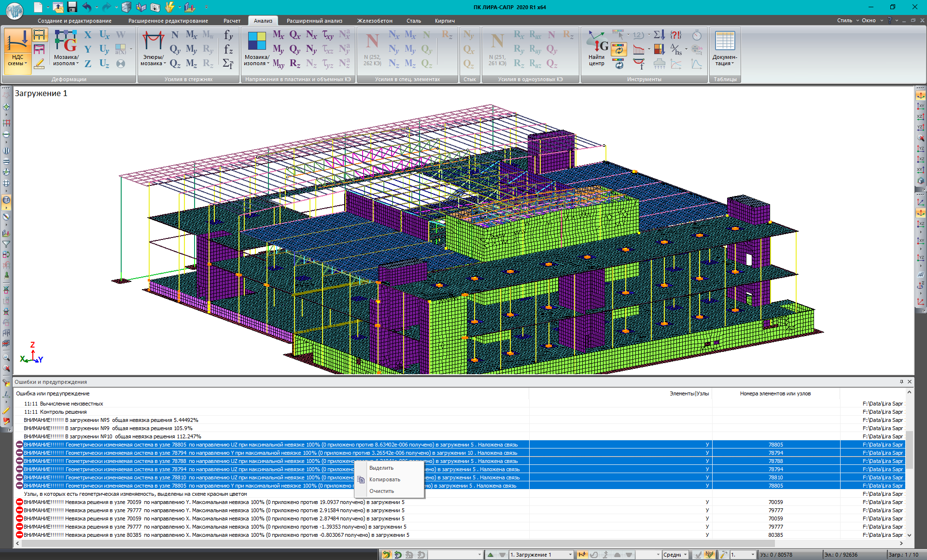Toggle the highlighted undeformed scheme icon
The width and height of the screenshot is (927, 560).
coord(40,35)
